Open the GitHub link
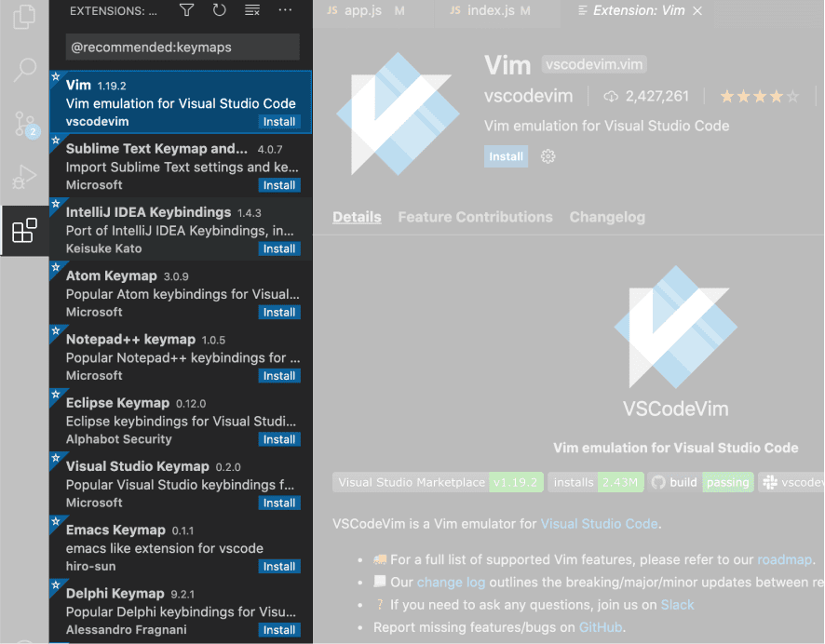This screenshot has height=644, width=825. coord(601,627)
